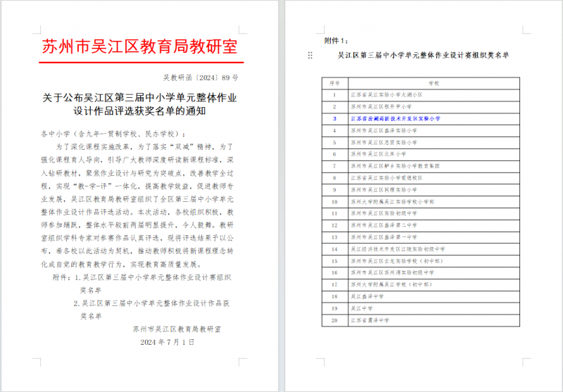Click the signature 苏州市吴江区教育局教研室 at bottom
This screenshot has height=392, width=563.
177,329
